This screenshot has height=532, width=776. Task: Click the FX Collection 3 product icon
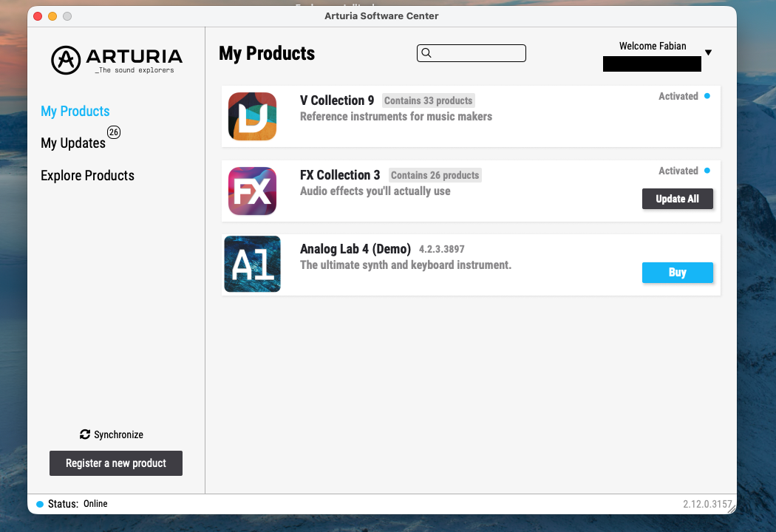coord(252,191)
